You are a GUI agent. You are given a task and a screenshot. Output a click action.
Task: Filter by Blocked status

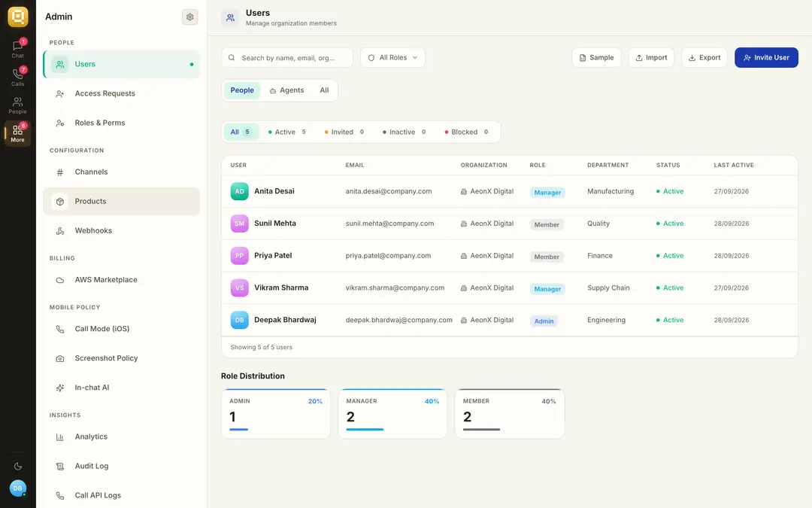click(466, 132)
